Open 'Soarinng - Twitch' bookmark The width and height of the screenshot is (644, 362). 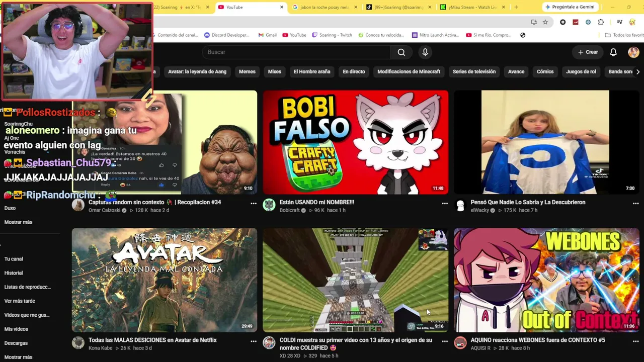(332, 35)
